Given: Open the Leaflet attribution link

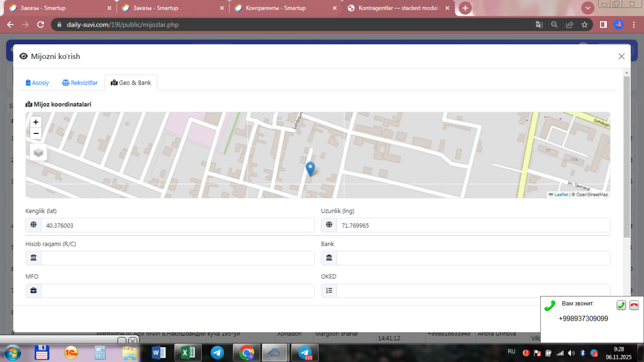Looking at the screenshot, I should tap(560, 194).
